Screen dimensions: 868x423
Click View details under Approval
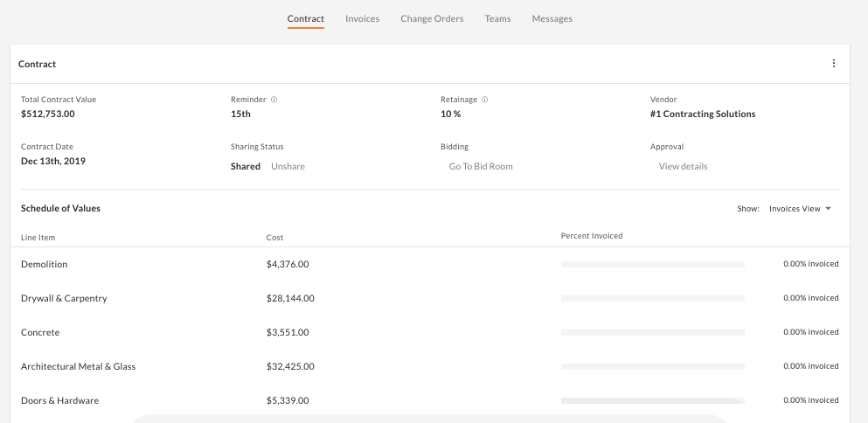pyautogui.click(x=683, y=166)
